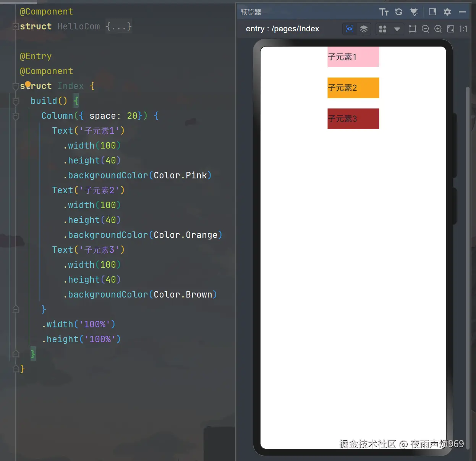Click the HelloCom struct name
Screen dimensions: 476x461
click(x=79, y=26)
